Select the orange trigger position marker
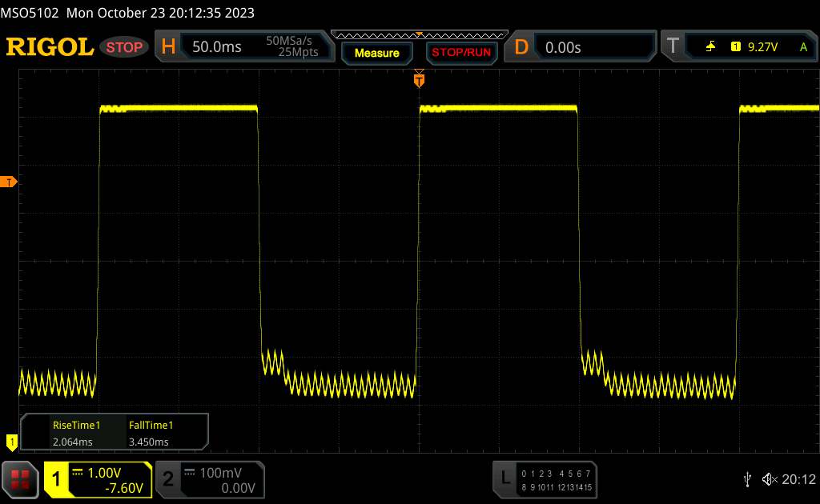The width and height of the screenshot is (820, 504). pyautogui.click(x=418, y=79)
